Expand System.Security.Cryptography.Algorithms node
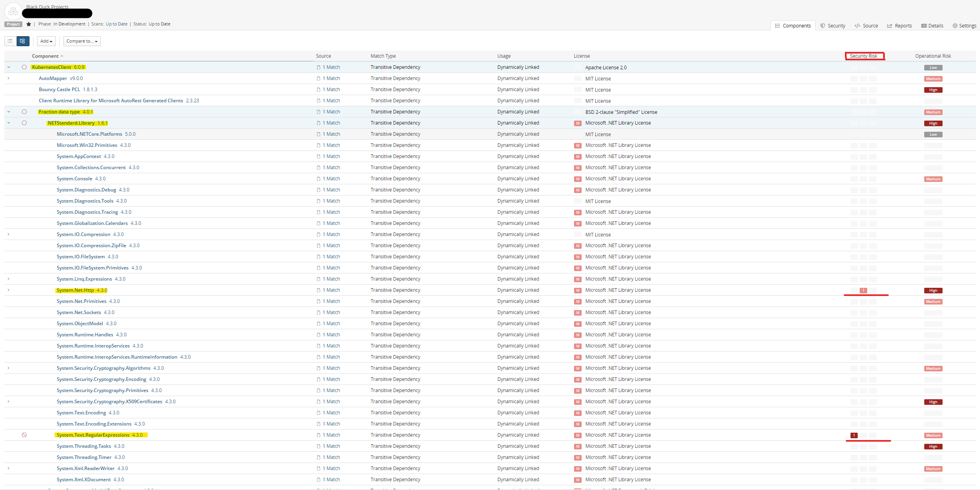 9,368
